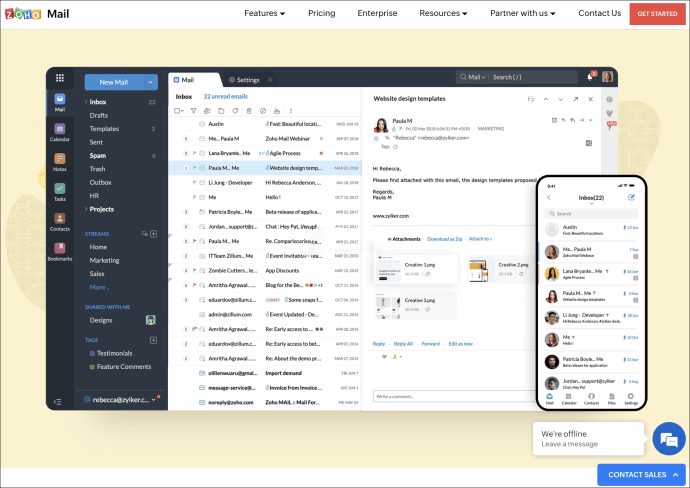
Task: Open the Notes app icon
Action: [x=60, y=161]
